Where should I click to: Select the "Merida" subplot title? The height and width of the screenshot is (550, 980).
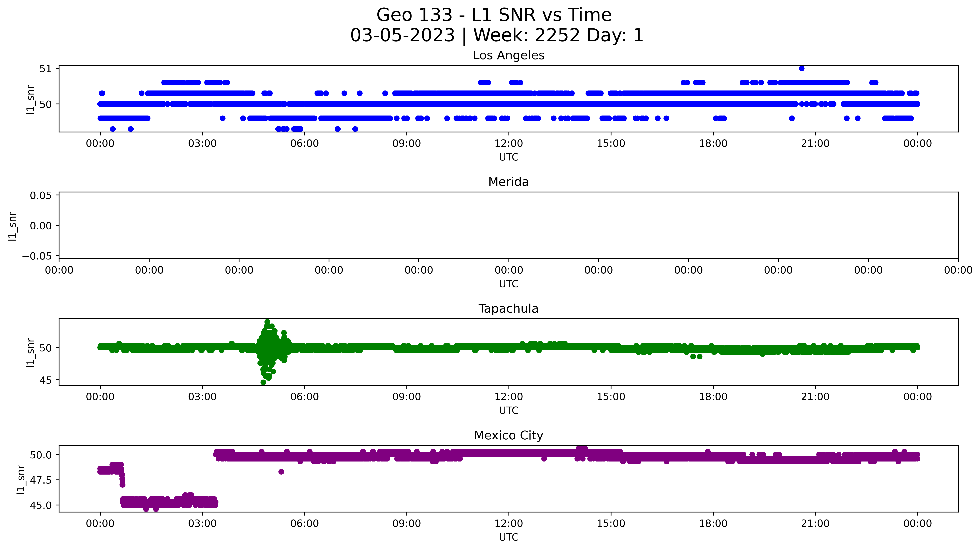point(509,182)
